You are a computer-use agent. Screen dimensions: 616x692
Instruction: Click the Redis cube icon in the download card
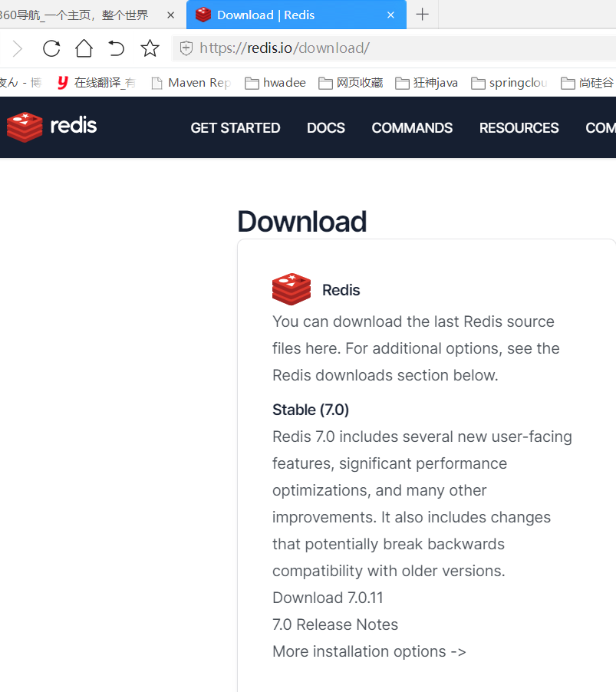[292, 289]
